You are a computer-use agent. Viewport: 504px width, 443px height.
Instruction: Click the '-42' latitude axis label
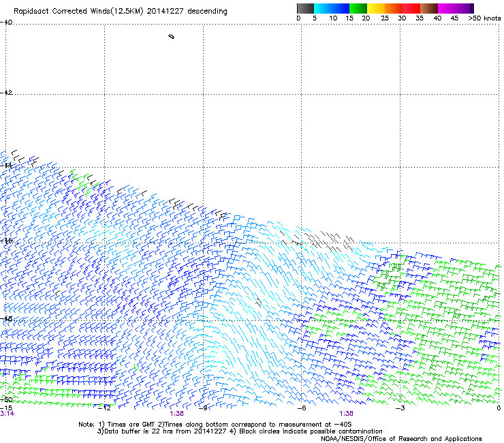point(6,92)
